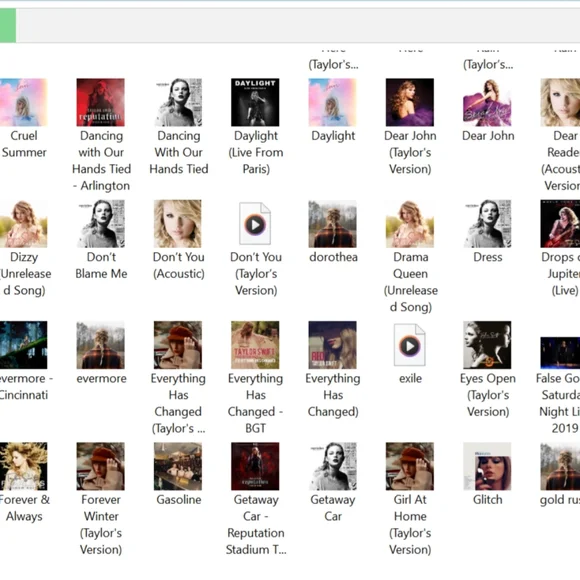Image resolution: width=580 pixels, height=580 pixels.
Task: Select Forever & Always file thumbnail
Action: point(24,466)
